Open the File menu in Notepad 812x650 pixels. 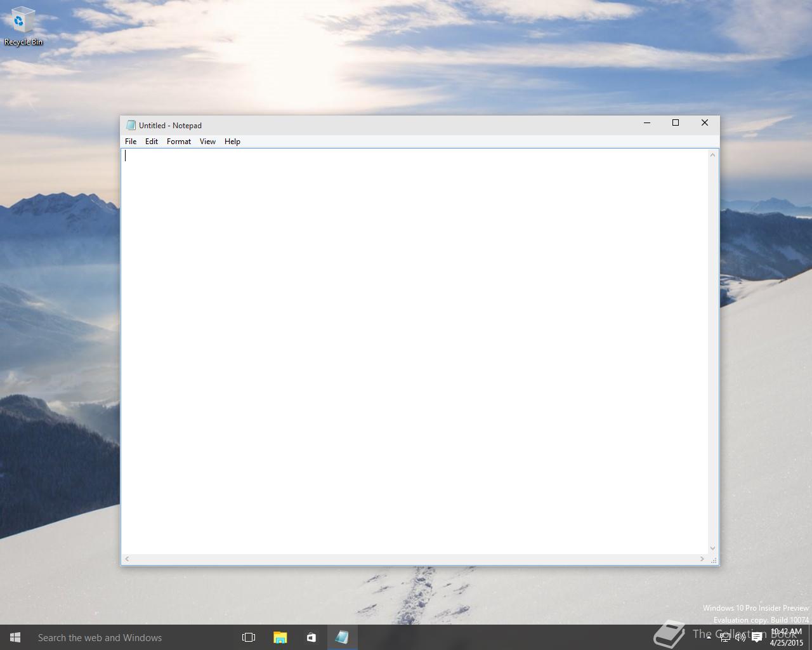tap(131, 142)
